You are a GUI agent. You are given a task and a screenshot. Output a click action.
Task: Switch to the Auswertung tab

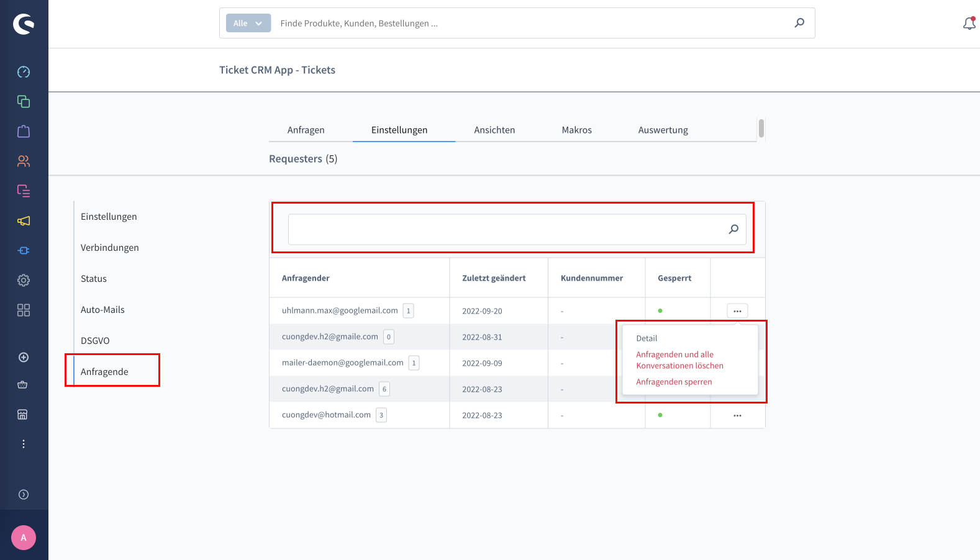(x=663, y=130)
